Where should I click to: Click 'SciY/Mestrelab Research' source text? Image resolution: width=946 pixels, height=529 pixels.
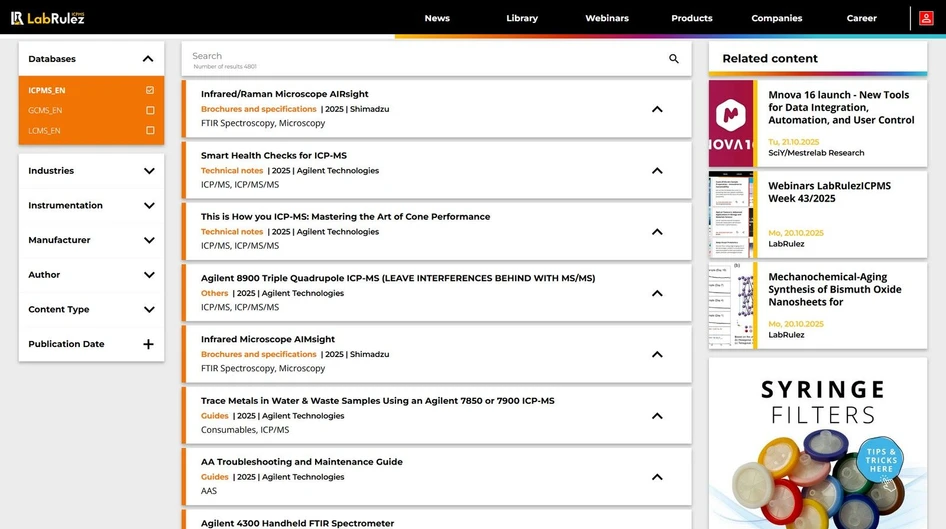(816, 153)
